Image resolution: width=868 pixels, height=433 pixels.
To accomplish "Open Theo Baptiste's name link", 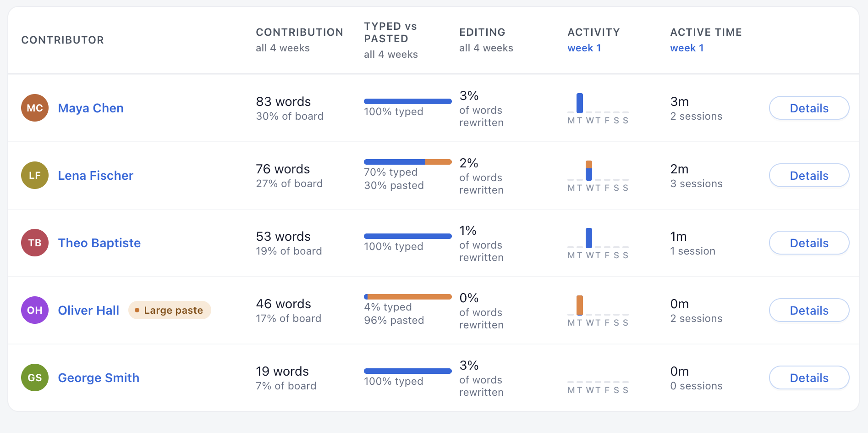I will coord(99,243).
